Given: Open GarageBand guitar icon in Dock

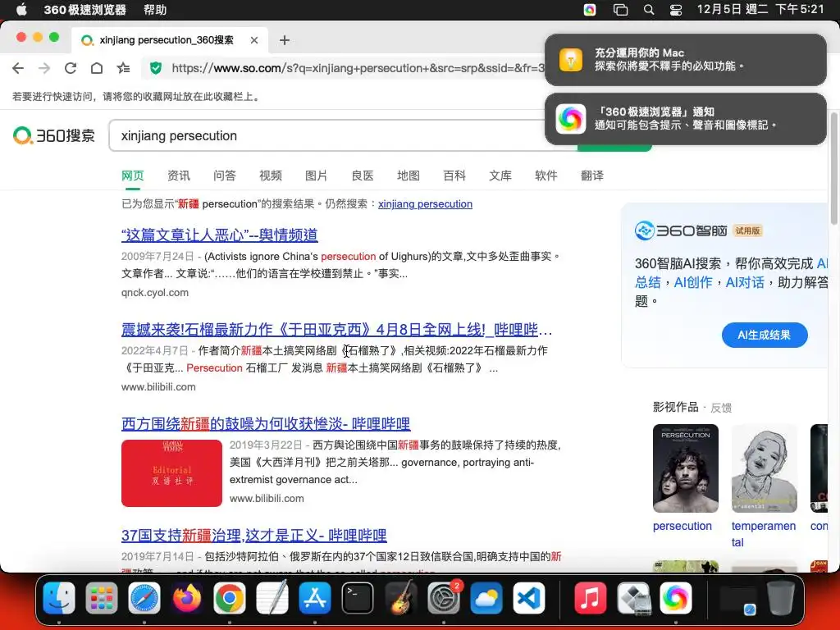Looking at the screenshot, I should point(400,598).
